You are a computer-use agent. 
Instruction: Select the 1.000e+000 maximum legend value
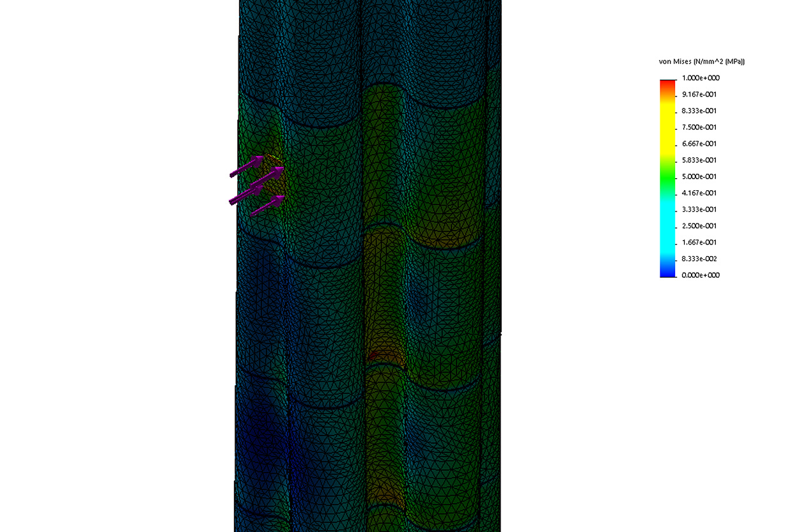pyautogui.click(x=699, y=78)
